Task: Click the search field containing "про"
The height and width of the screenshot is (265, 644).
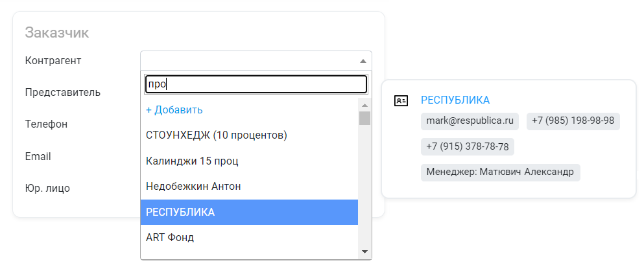Action: 256,84
